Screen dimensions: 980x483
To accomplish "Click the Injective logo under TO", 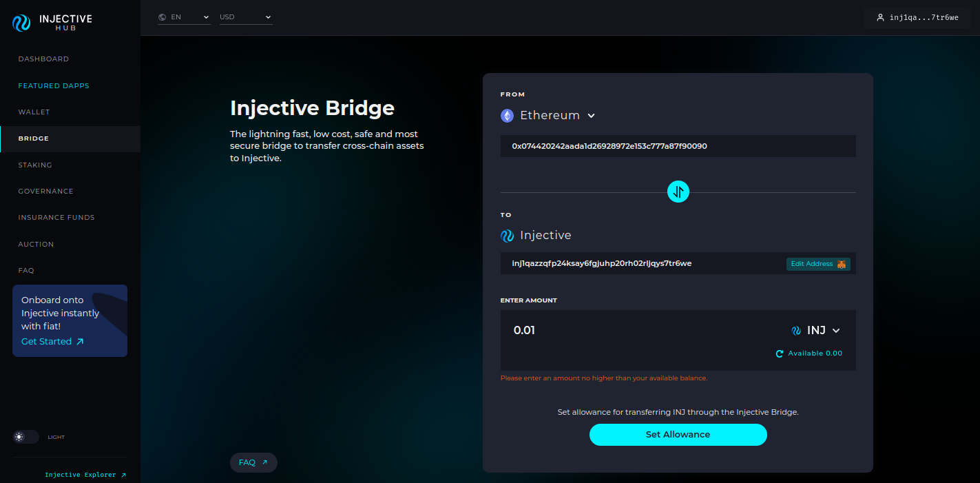I will click(507, 236).
